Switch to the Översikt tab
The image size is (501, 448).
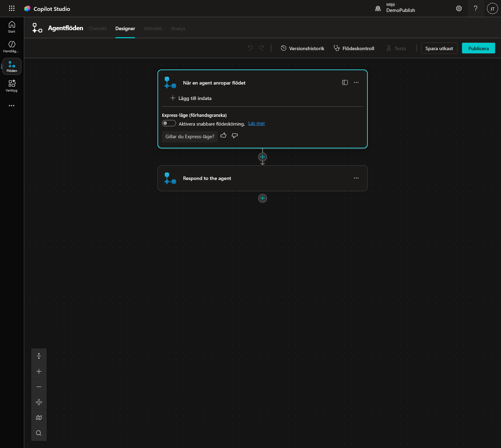coord(97,28)
